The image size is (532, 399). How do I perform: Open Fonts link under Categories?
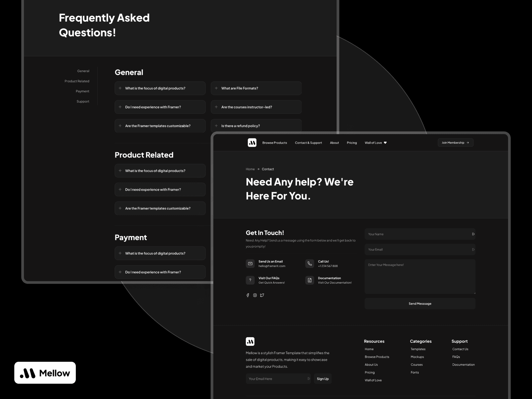415,372
